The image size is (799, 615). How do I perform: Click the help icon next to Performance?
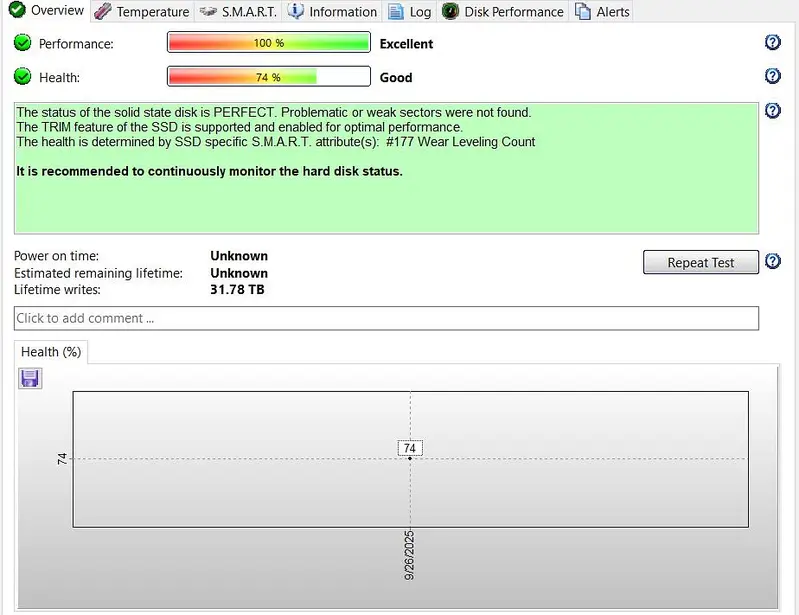772,42
